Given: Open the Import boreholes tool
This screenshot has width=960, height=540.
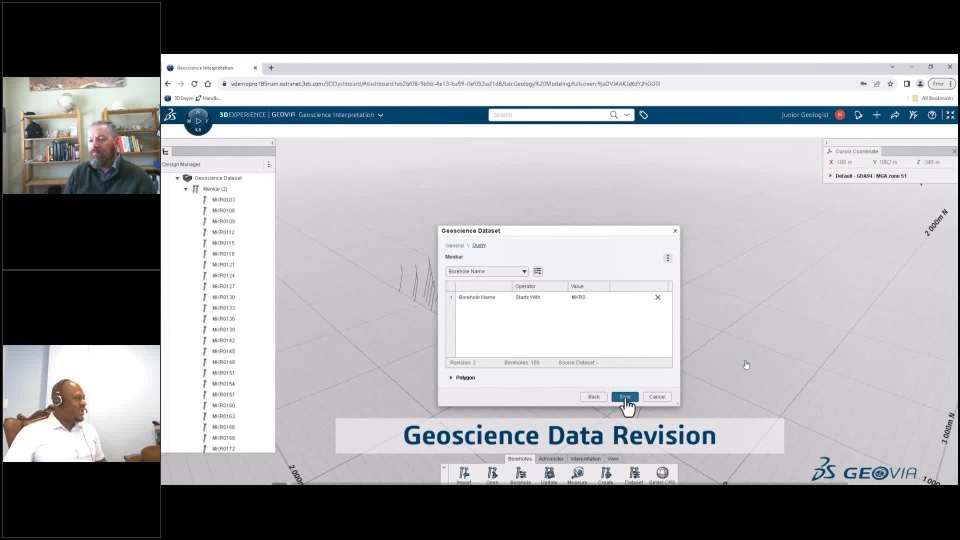Looking at the screenshot, I should (x=464, y=473).
